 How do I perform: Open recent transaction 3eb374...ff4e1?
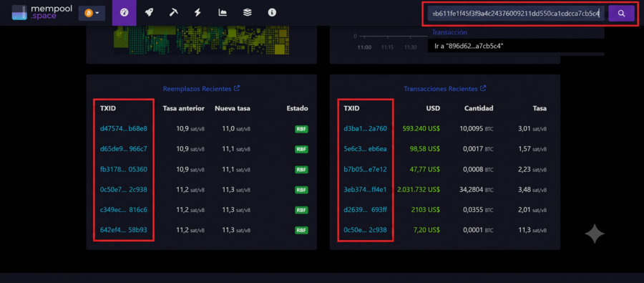[365, 190]
